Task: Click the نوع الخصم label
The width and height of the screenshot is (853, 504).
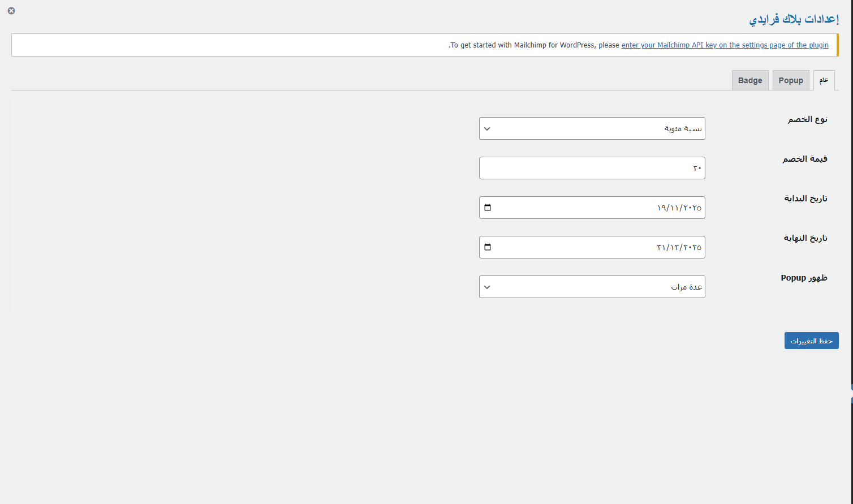Action: point(807,119)
